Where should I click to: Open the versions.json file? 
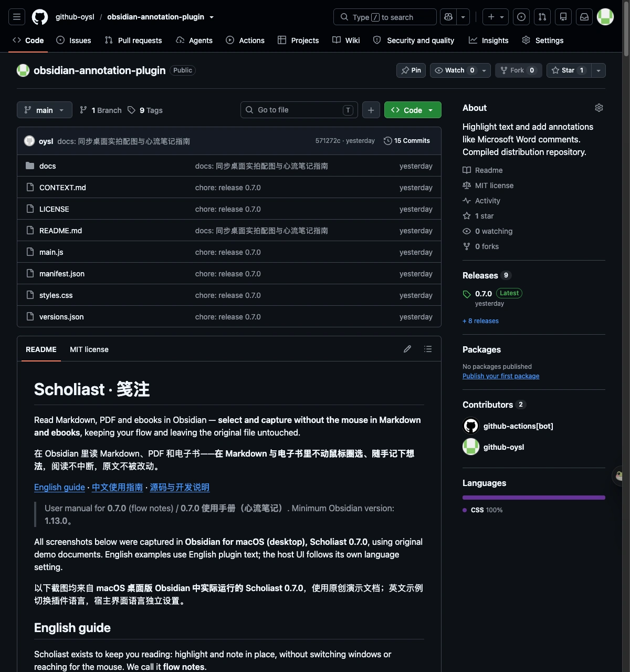(x=61, y=317)
